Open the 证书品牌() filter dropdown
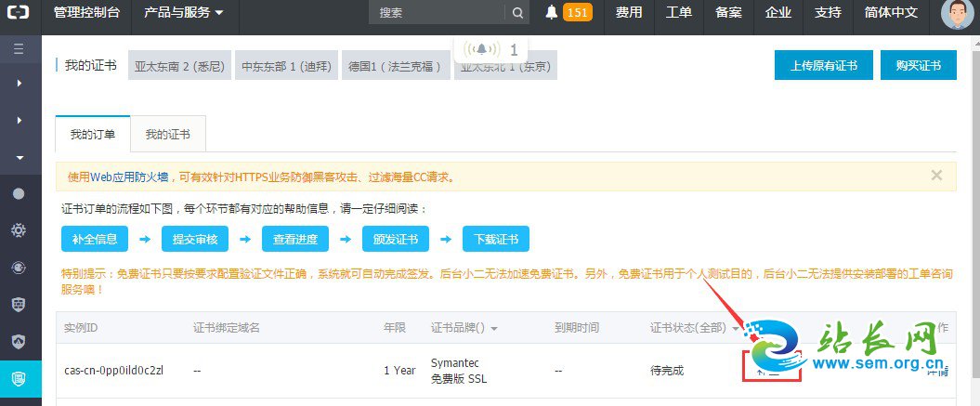The width and height of the screenshot is (980, 406). [464, 328]
